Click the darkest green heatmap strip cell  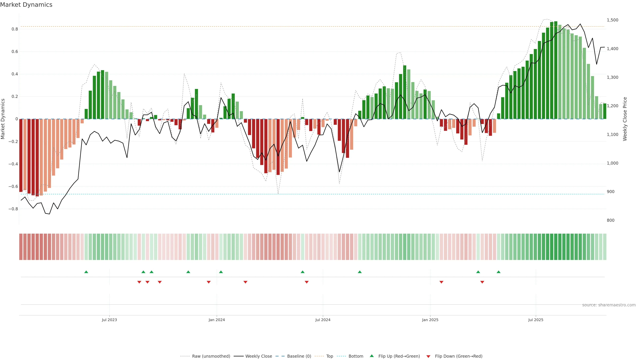555,247
